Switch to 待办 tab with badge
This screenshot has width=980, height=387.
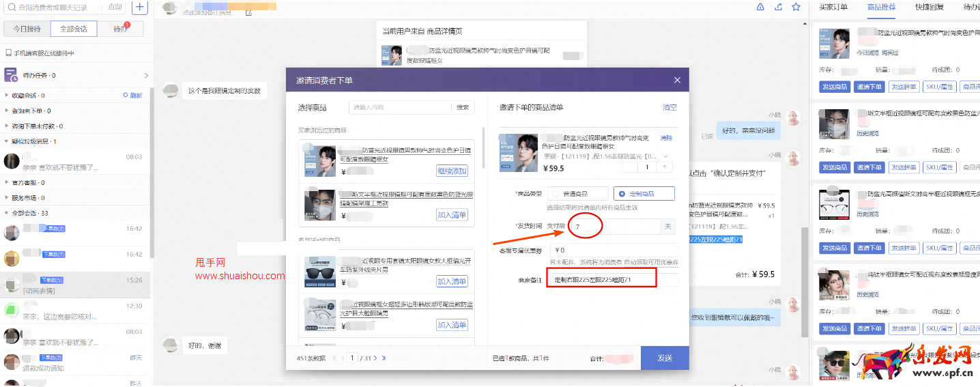tap(120, 29)
